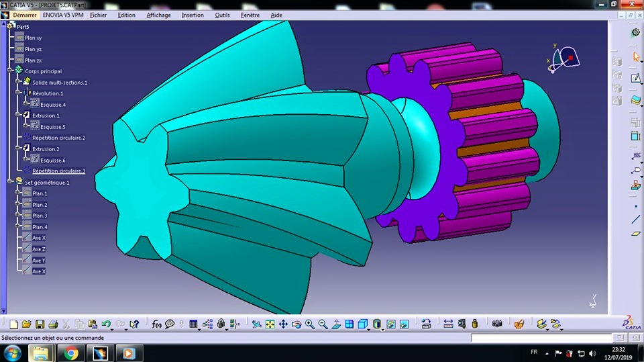Viewport: 644px width, 362px height.
Task: Select Esquisse.4 in the tree
Action: [52, 105]
